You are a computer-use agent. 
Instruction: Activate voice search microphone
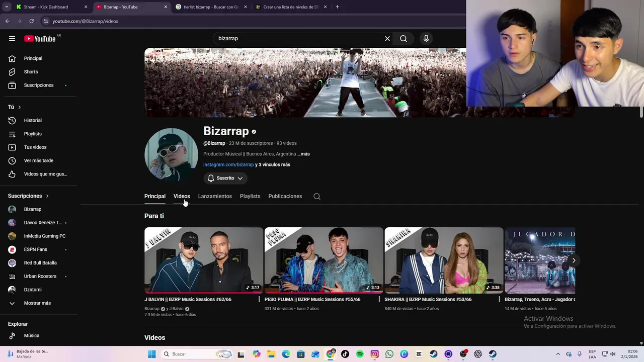(426, 39)
